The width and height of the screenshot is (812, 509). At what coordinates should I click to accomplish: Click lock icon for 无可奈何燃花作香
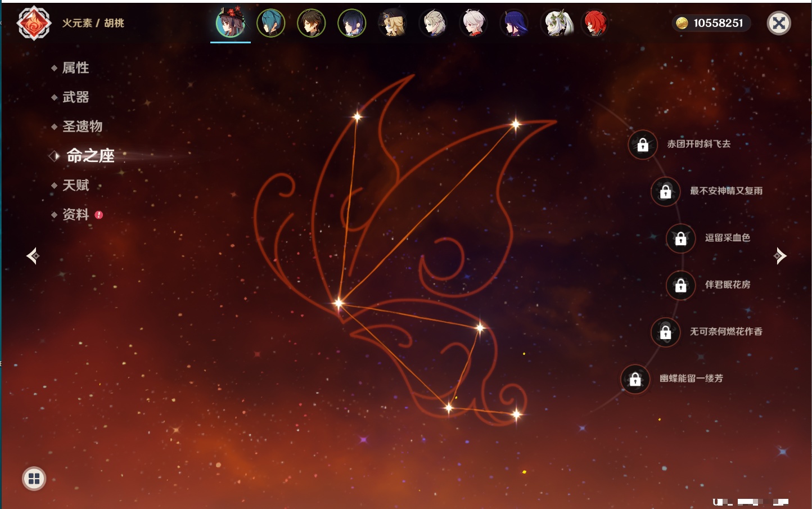665,332
